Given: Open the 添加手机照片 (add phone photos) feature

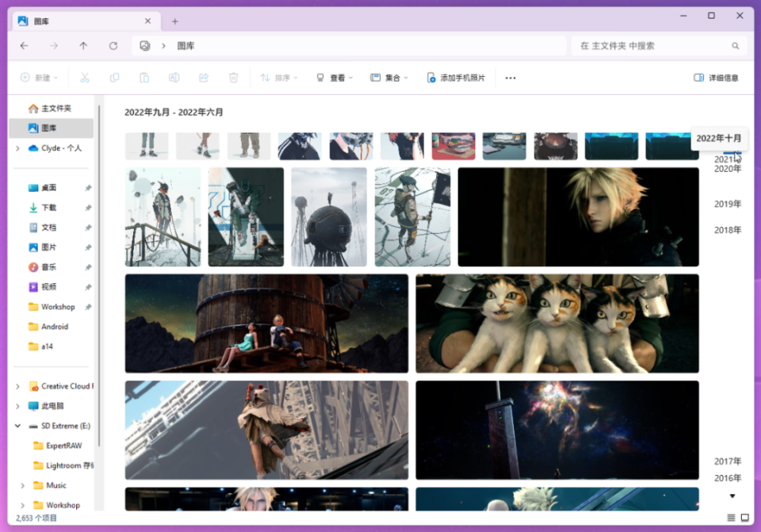Looking at the screenshot, I should 457,78.
